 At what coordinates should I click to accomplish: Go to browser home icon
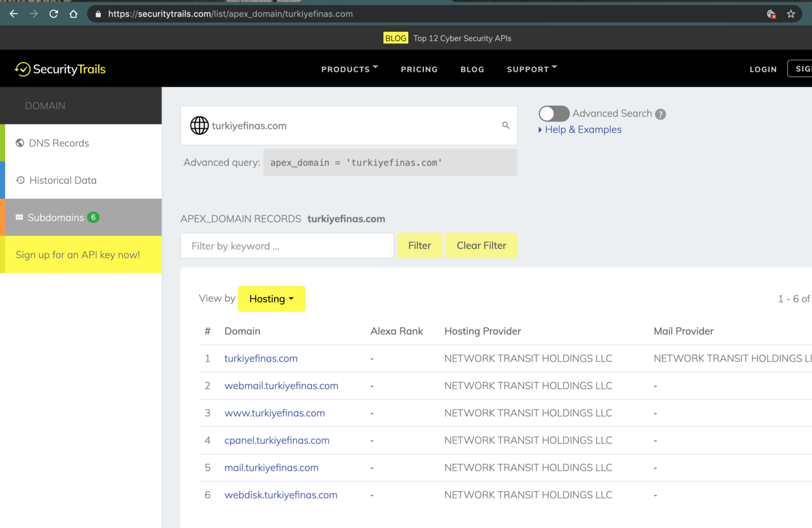73,14
